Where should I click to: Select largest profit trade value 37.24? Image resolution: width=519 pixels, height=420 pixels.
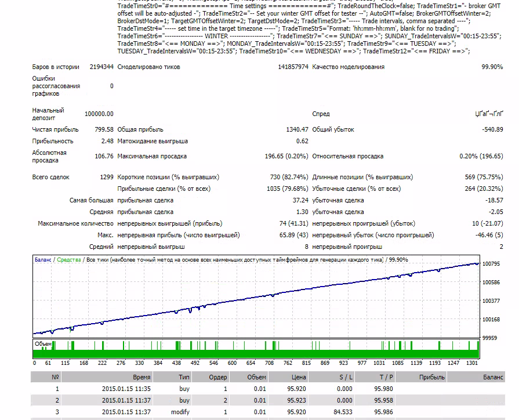tap(300, 200)
